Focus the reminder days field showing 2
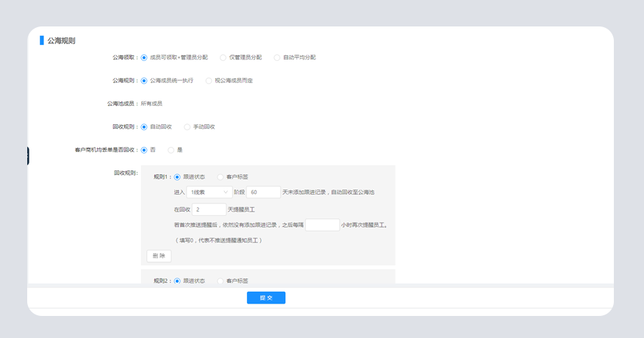644x338 pixels. (x=209, y=209)
